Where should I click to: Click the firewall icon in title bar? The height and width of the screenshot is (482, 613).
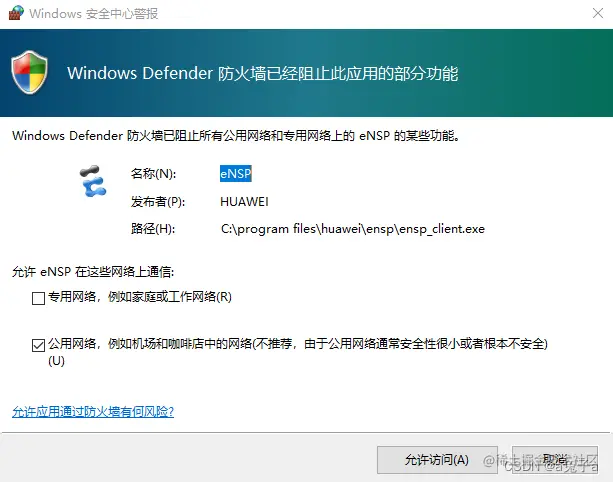16,13
